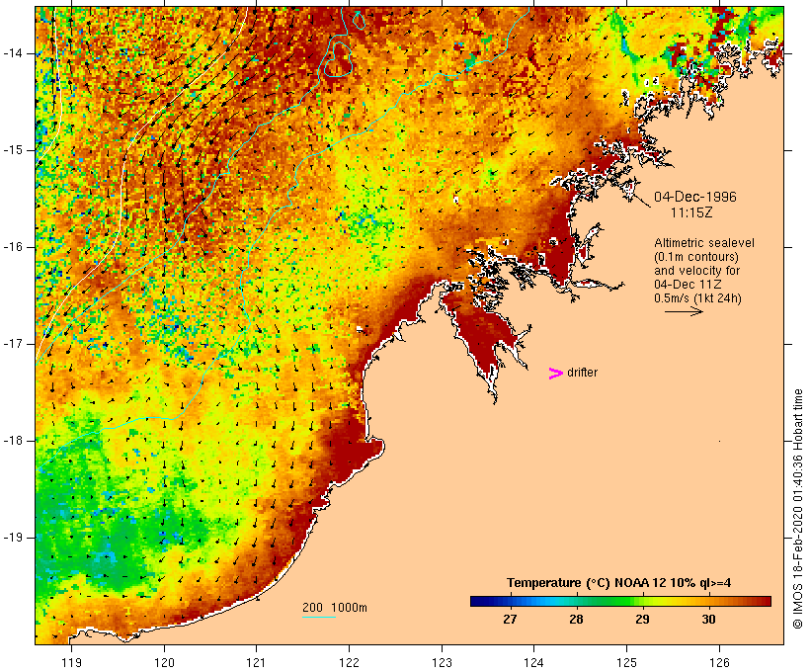Click the longitude axis label '126'

pos(719,662)
